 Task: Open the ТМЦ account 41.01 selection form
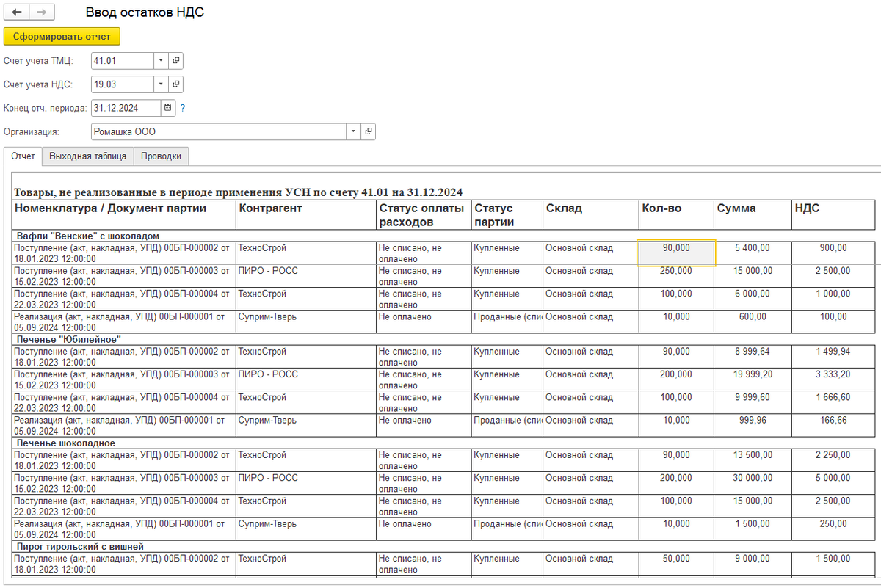pos(176,60)
